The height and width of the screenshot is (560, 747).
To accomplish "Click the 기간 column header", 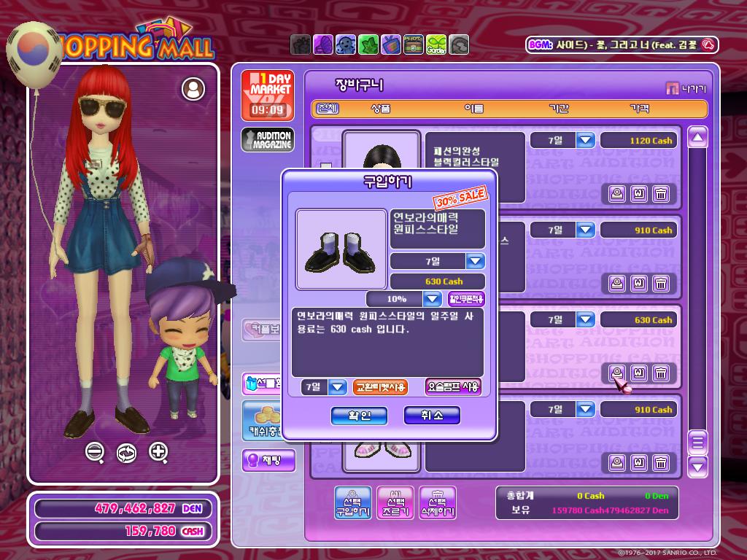I will (559, 109).
